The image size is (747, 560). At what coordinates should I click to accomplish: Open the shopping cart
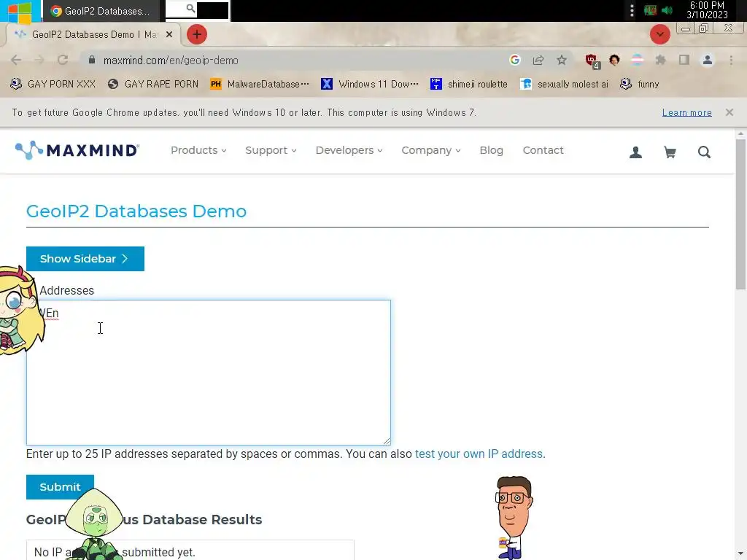click(x=670, y=152)
